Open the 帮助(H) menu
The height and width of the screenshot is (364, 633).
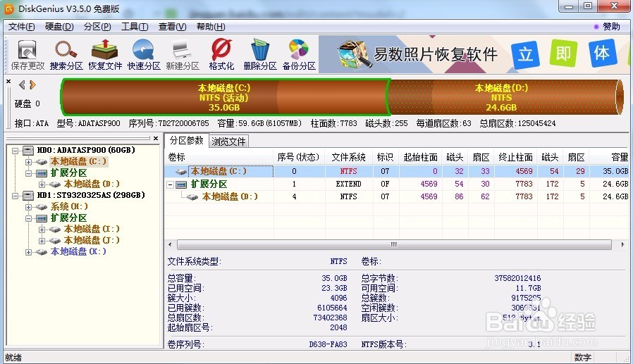tap(210, 27)
